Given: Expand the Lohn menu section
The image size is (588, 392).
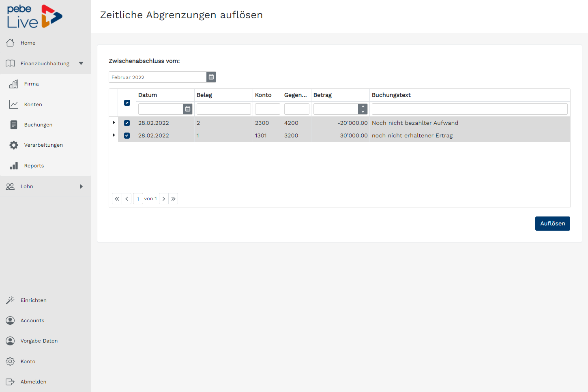Looking at the screenshot, I should tap(81, 186).
